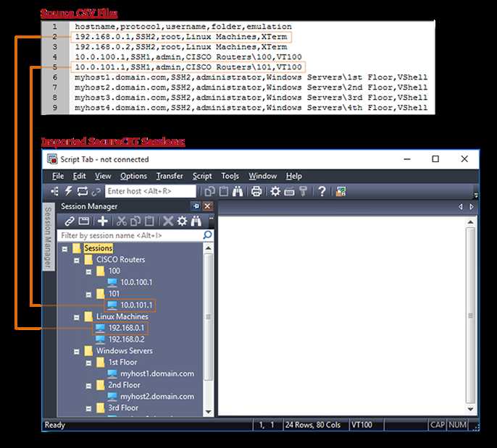The image size is (497, 448).
Task: Collapse the Sessions root folder
Action: (64, 249)
